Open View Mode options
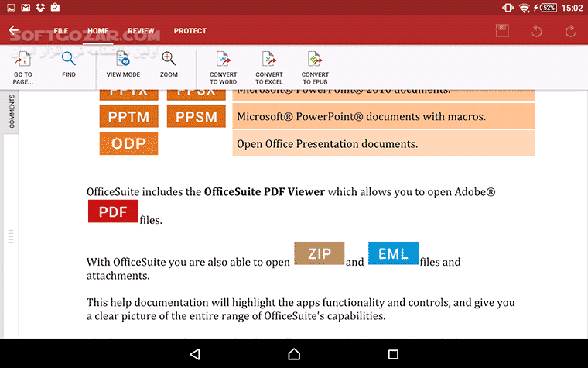This screenshot has height=368, width=588. (123, 64)
